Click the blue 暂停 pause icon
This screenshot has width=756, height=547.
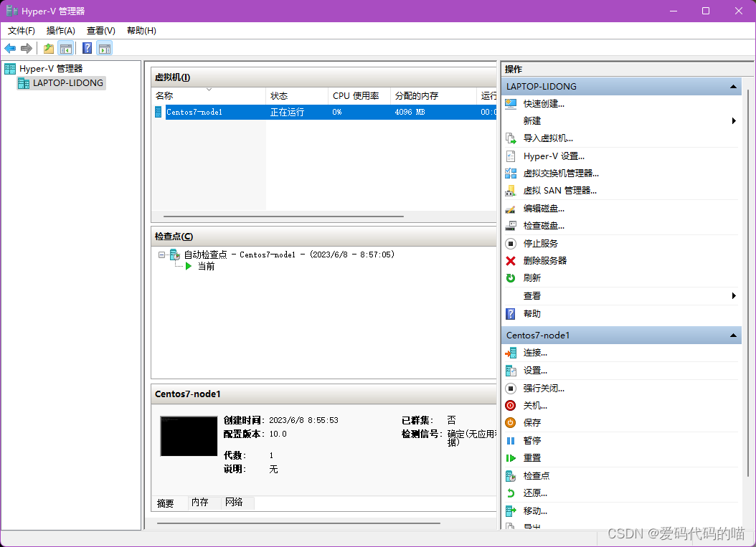(511, 440)
